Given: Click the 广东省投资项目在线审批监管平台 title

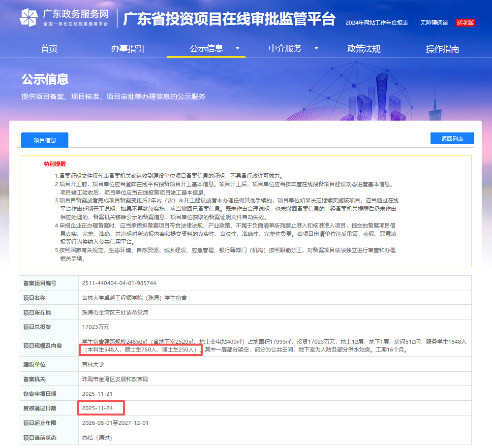Looking at the screenshot, I should click(x=229, y=19).
